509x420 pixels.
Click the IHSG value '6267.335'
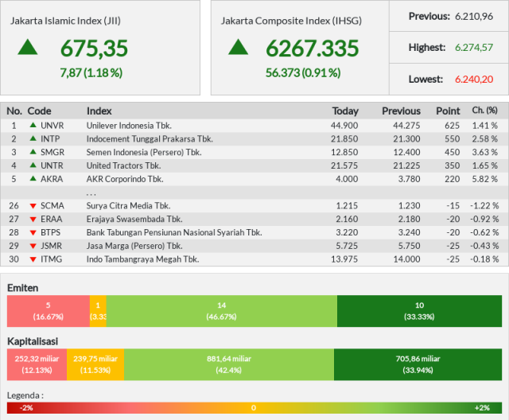[313, 49]
